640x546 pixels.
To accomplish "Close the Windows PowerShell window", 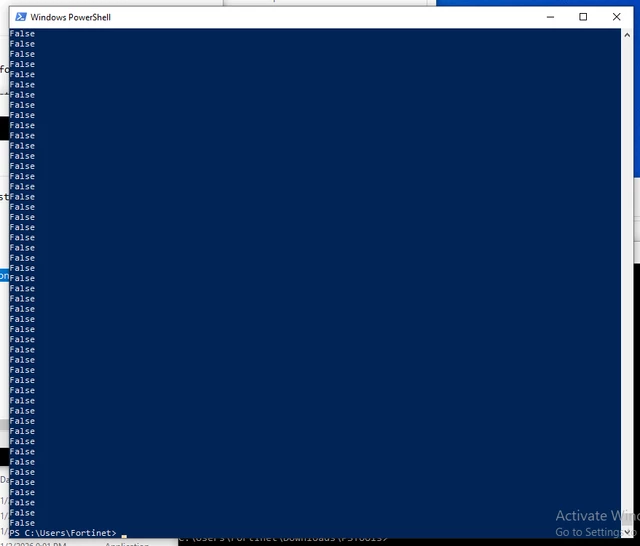I will 616,17.
